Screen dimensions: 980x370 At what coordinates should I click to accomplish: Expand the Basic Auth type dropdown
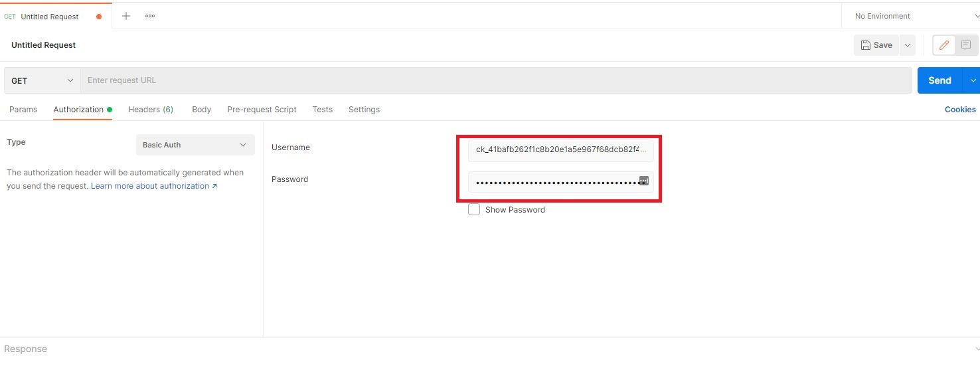tap(195, 145)
